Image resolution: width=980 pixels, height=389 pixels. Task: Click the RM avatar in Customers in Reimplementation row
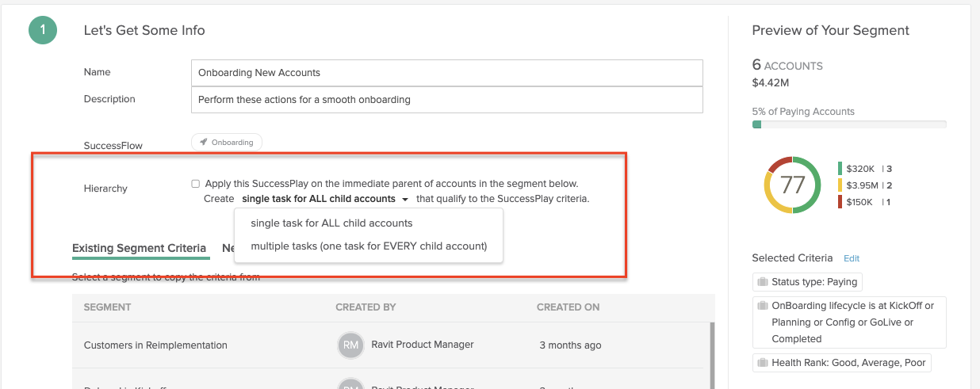pos(350,345)
